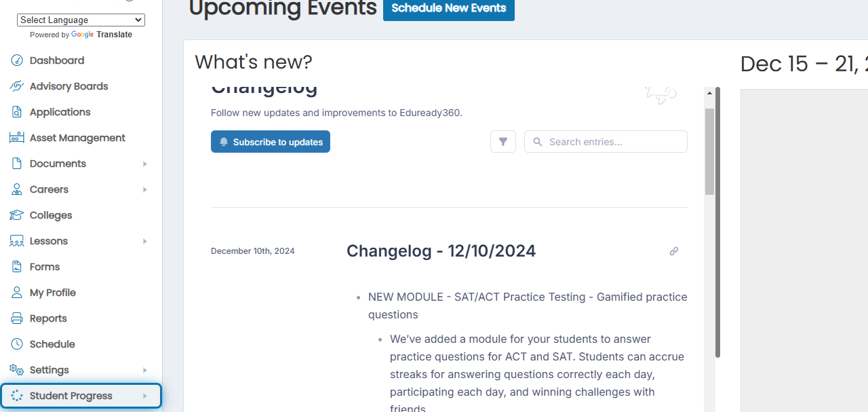Expand the Lessons submenu arrow
Screen dimensions: 868x412
[x=144, y=241]
